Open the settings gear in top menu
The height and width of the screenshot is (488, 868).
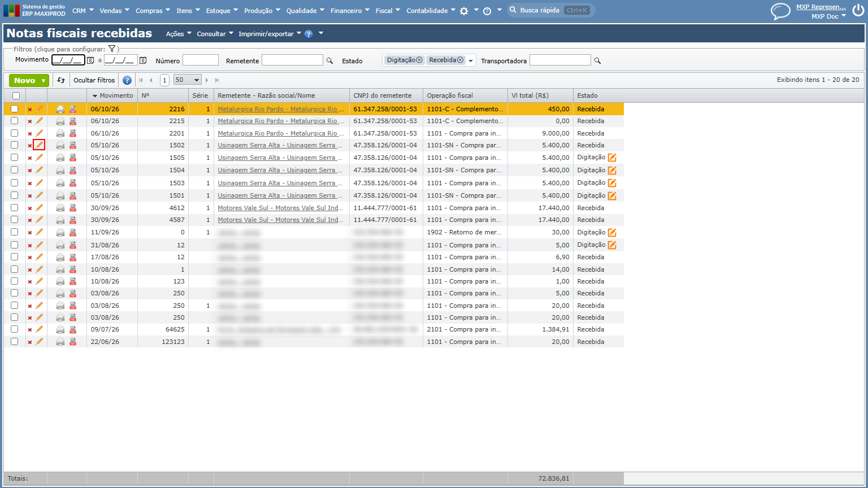(464, 11)
